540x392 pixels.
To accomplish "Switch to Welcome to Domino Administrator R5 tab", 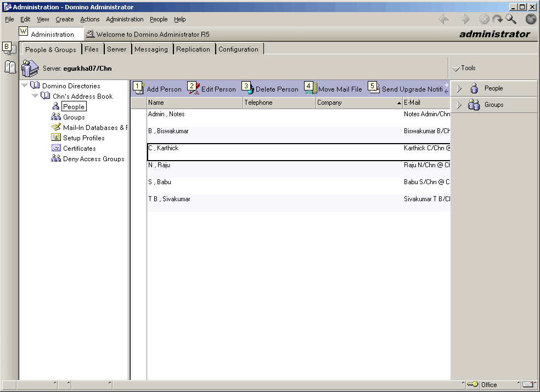I will pos(148,34).
